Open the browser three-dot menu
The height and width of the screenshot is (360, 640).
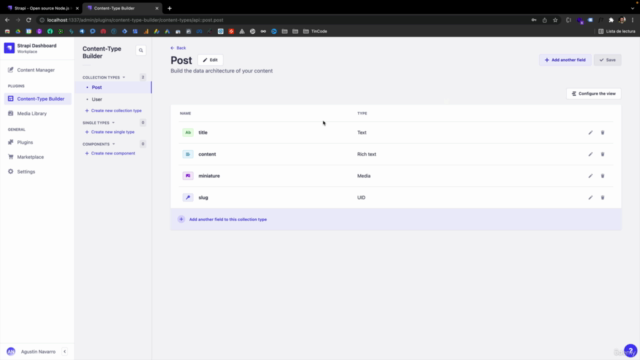pos(633,20)
